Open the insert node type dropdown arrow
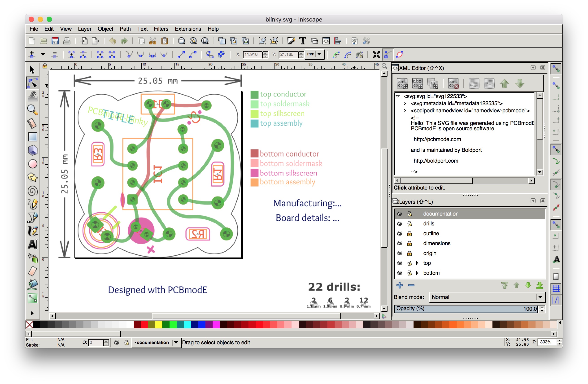The width and height of the screenshot is (588, 384). [x=43, y=55]
